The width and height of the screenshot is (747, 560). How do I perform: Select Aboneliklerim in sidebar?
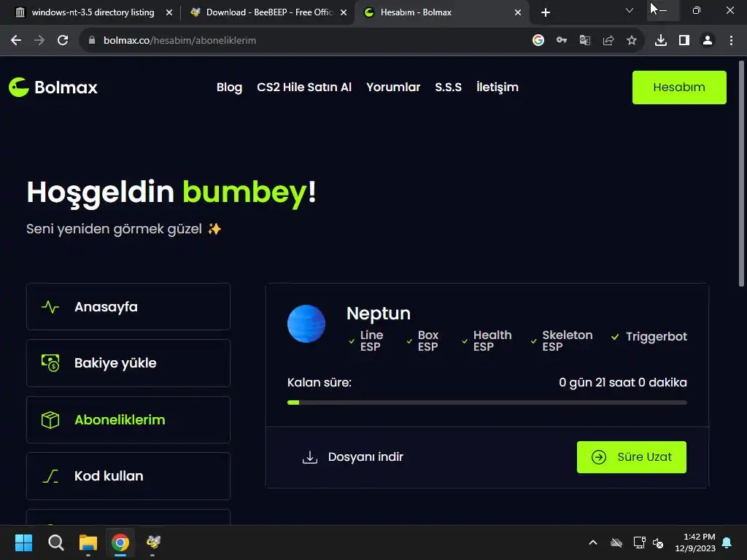click(x=128, y=419)
